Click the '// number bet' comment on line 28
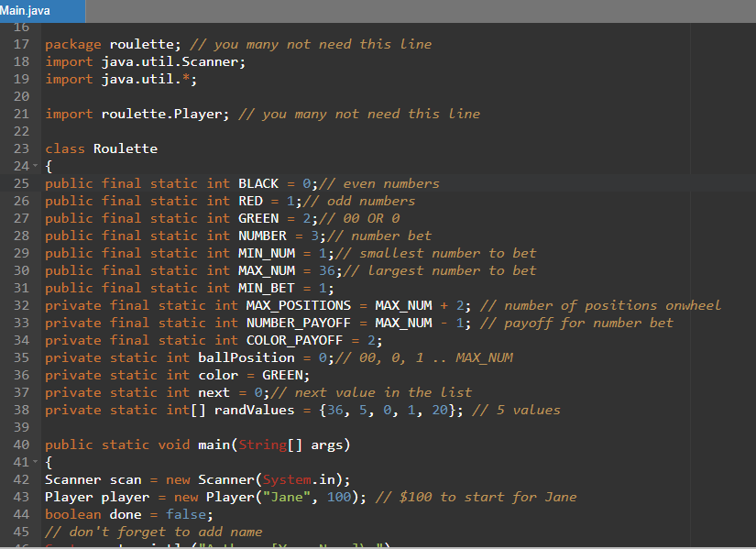 [379, 236]
